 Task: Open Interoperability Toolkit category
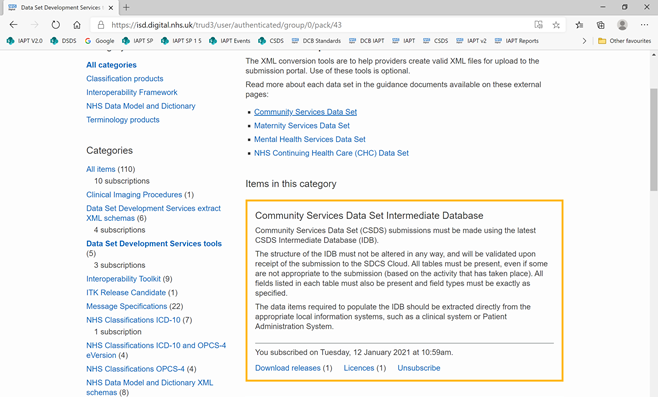123,279
